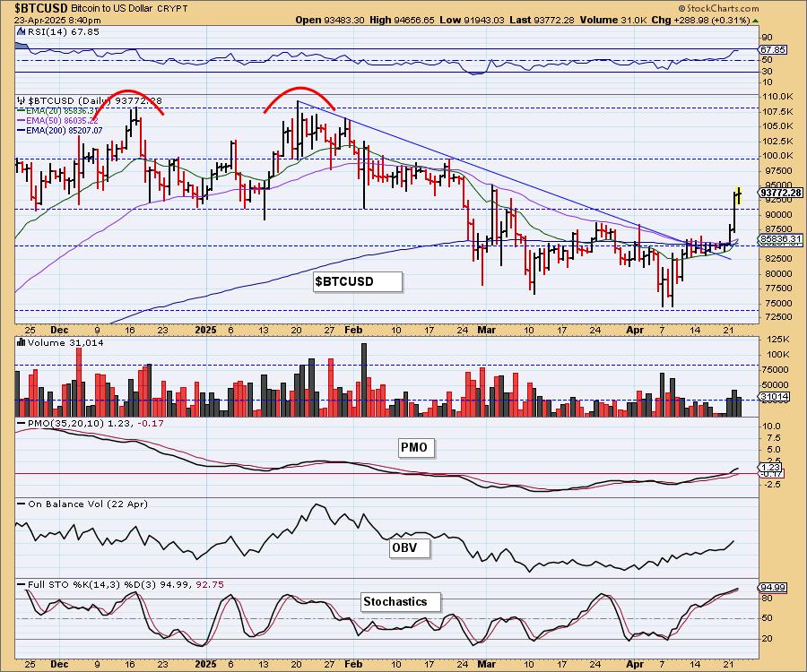
Task: Click the Chg +288.98 (+0.31%) value
Action: point(701,20)
